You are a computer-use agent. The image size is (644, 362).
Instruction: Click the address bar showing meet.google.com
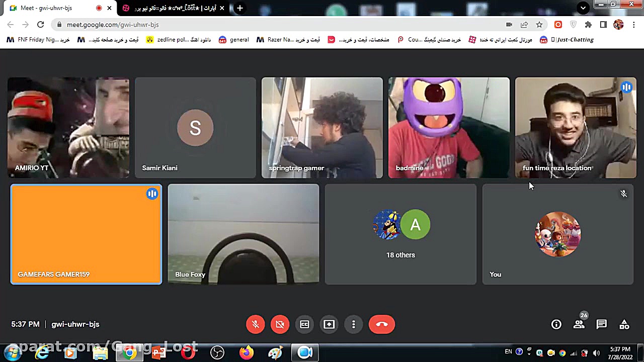coord(282,25)
